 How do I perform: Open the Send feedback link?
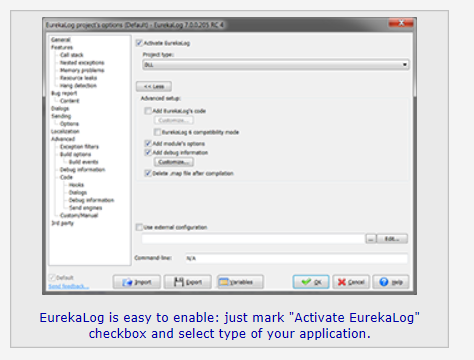click(68, 286)
